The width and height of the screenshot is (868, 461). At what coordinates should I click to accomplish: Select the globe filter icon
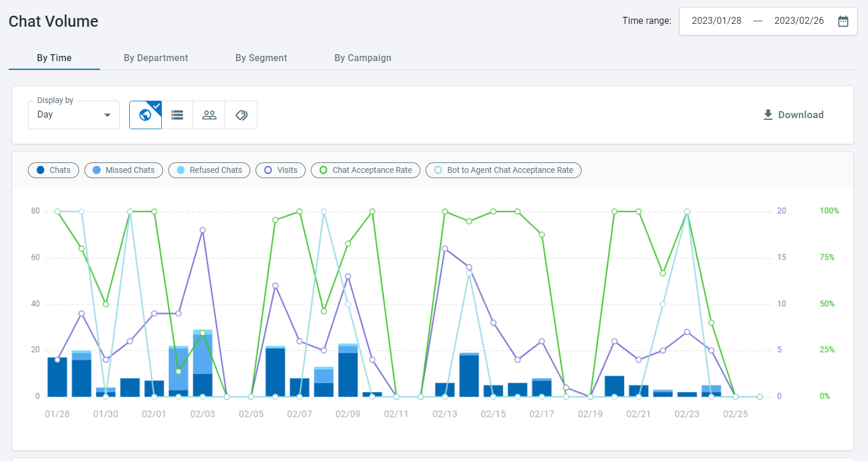coord(146,115)
